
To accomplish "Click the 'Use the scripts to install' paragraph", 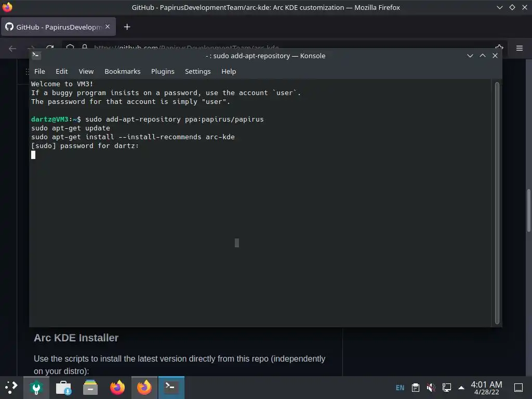I will click(x=179, y=365).
